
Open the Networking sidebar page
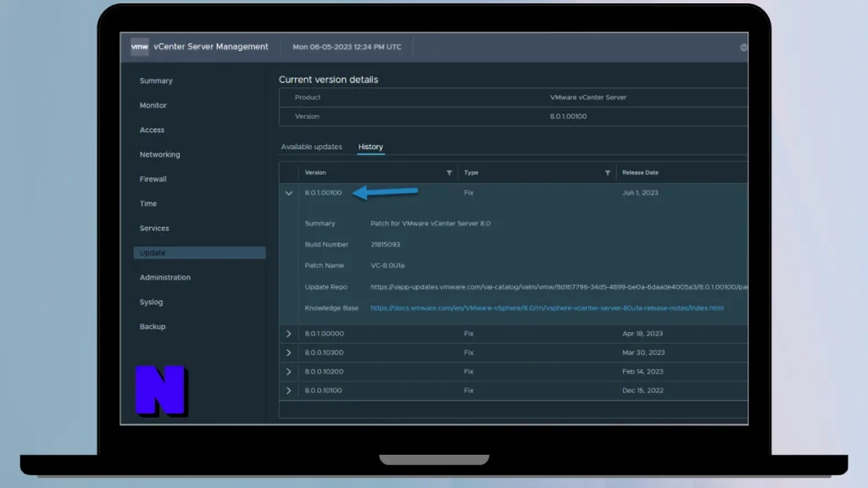click(x=159, y=154)
